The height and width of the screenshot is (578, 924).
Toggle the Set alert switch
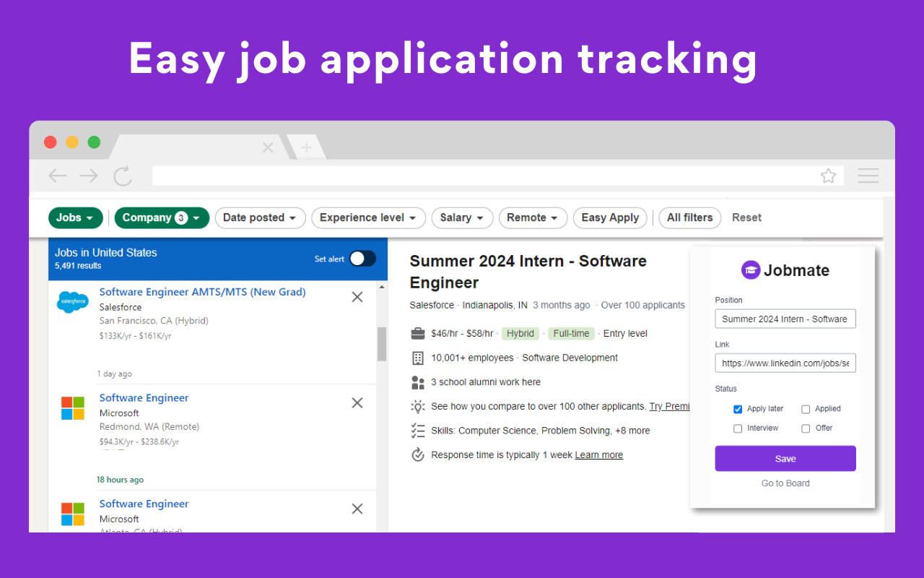[x=362, y=259]
